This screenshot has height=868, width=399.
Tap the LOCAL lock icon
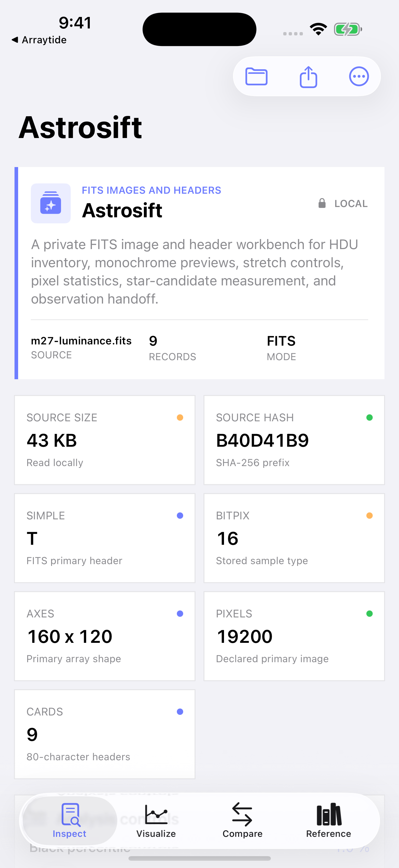tap(322, 203)
